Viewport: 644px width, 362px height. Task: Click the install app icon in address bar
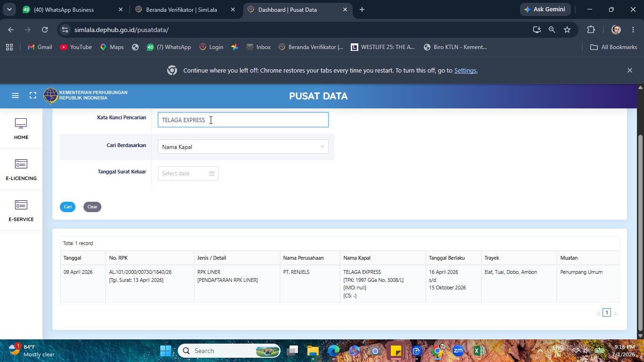[x=537, y=30]
